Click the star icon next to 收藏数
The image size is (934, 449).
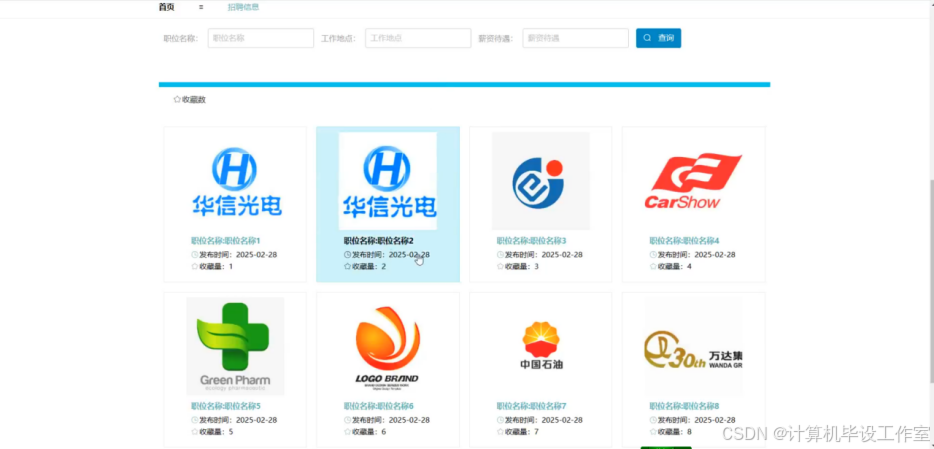[x=177, y=99]
